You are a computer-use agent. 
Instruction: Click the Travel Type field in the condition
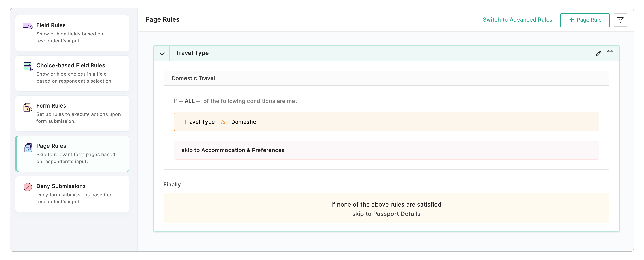[199, 122]
